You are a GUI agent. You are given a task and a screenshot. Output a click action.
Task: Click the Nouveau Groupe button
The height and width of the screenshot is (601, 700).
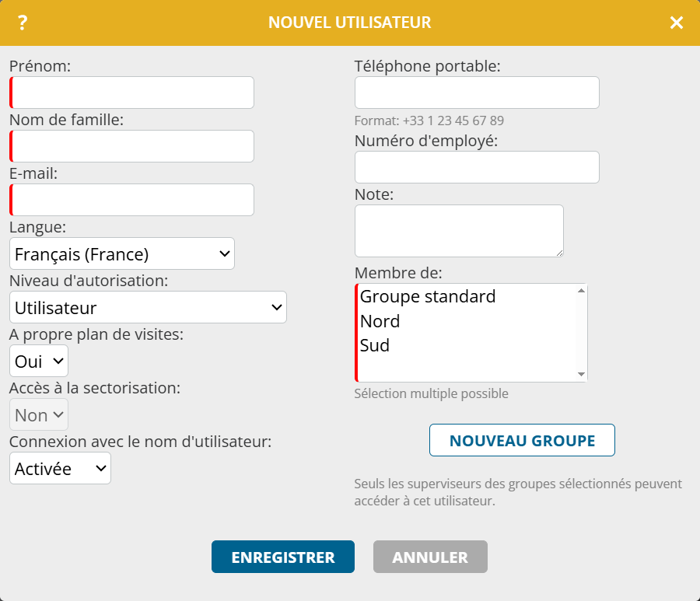pyautogui.click(x=522, y=440)
